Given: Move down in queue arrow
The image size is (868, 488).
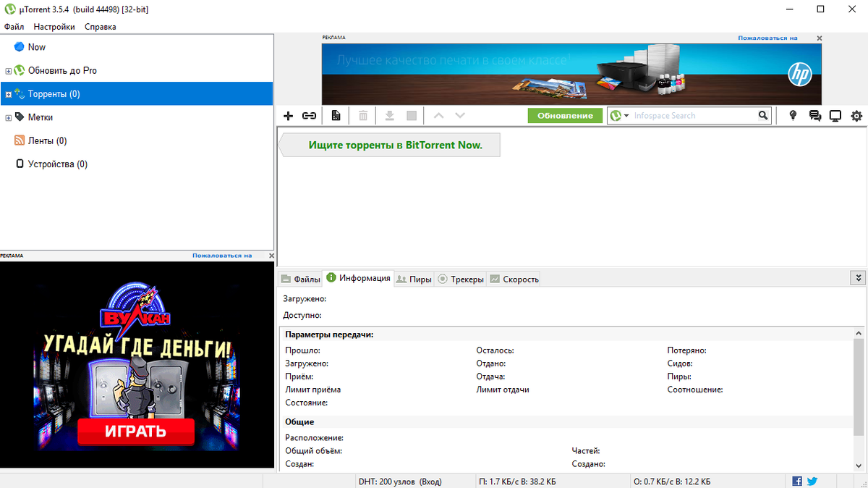Looking at the screenshot, I should tap(460, 116).
